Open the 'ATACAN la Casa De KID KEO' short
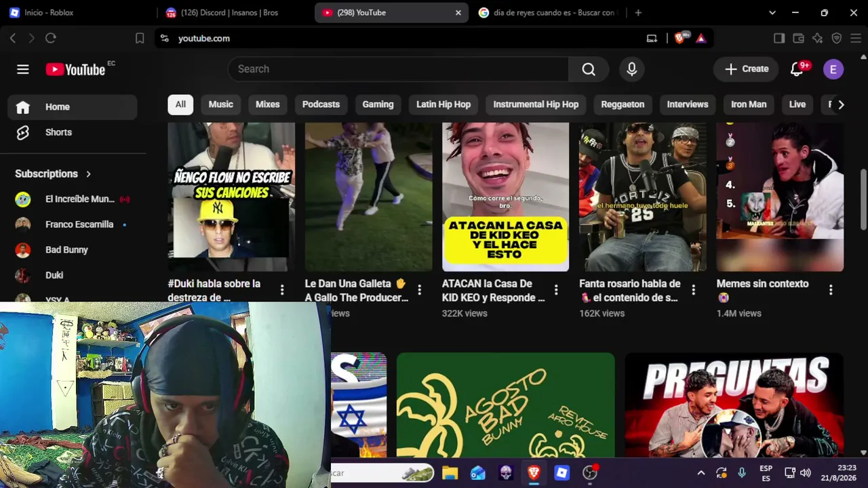868x488 pixels. [x=506, y=197]
